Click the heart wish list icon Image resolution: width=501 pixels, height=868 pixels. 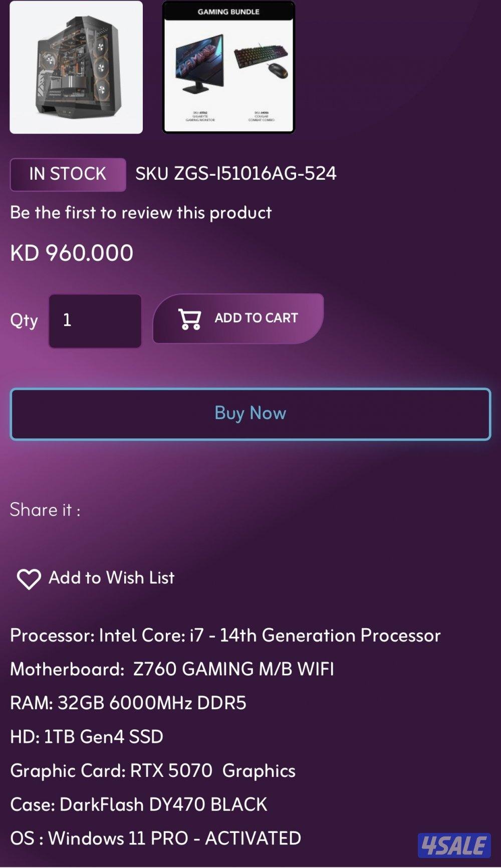29,579
